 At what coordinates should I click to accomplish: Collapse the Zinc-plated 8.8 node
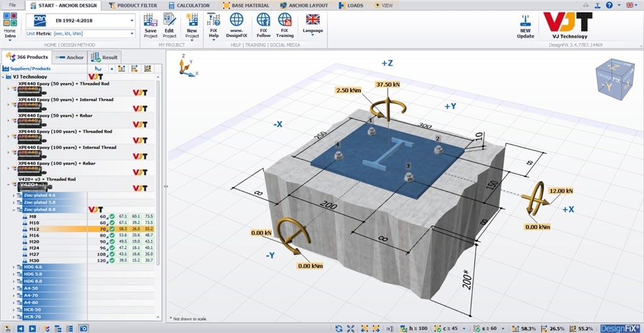[x=14, y=209]
